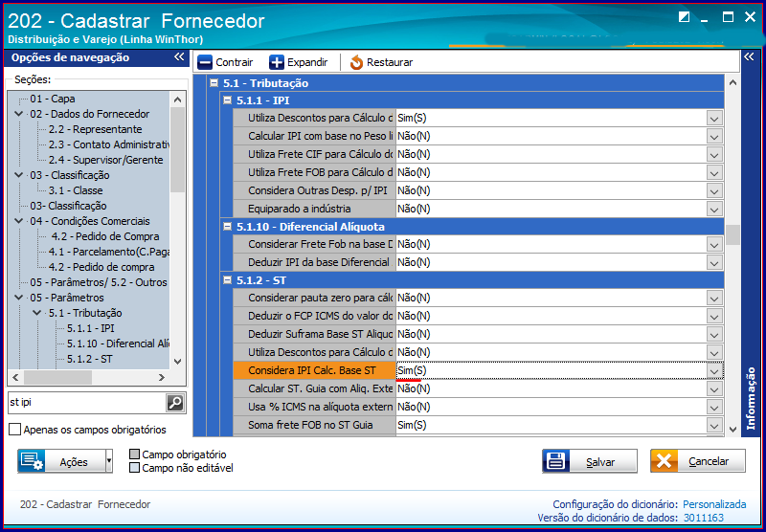Collapse the 5.1.2 - ST group
Viewport: 766px width, 532px height.
point(227,280)
